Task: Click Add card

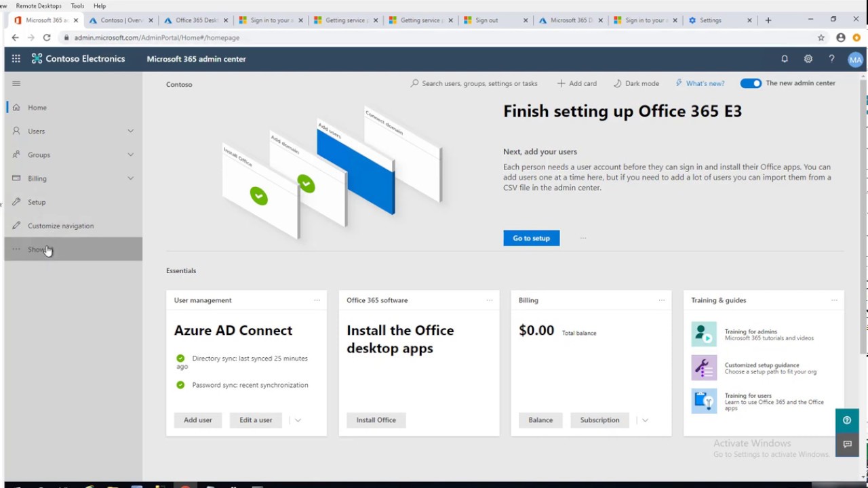Action: click(577, 83)
